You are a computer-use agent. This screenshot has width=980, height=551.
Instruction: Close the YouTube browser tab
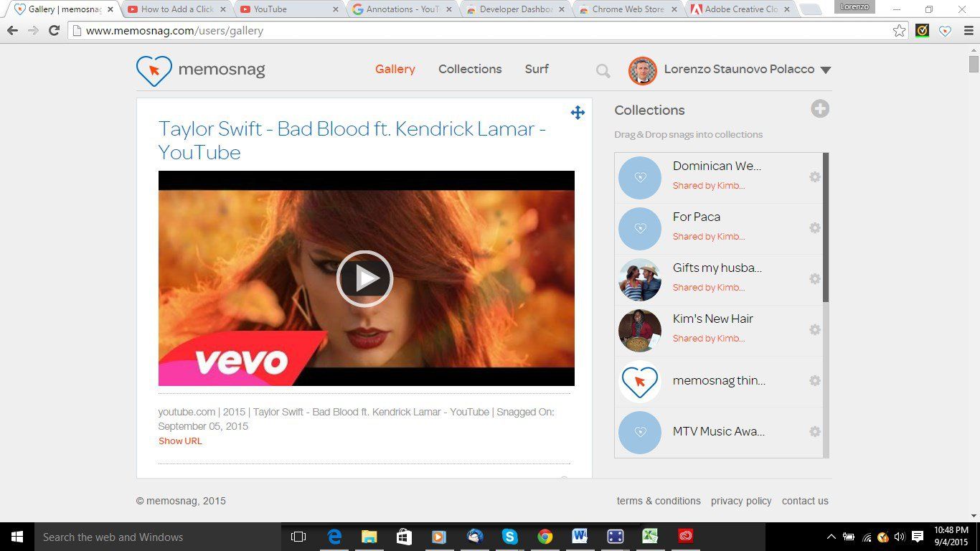335,9
